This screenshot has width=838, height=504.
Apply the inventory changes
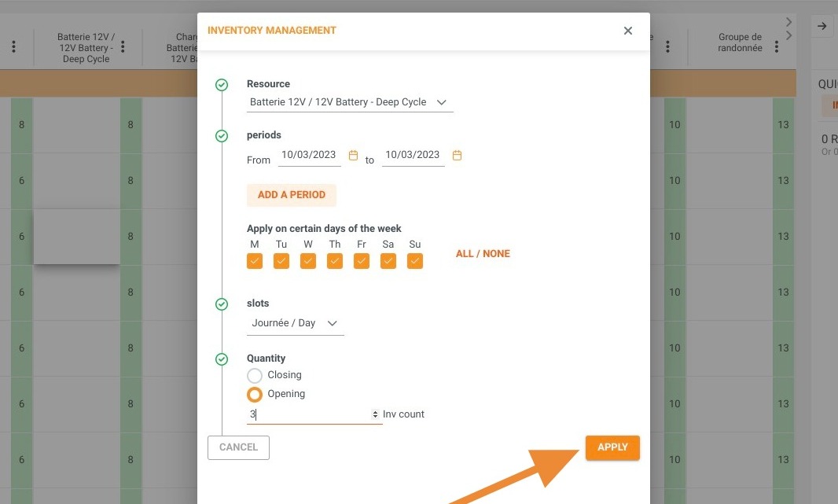[x=612, y=447]
